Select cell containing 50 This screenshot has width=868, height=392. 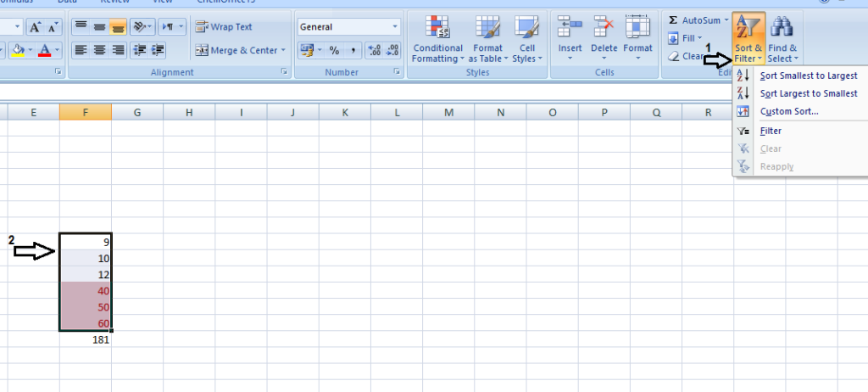click(x=86, y=307)
